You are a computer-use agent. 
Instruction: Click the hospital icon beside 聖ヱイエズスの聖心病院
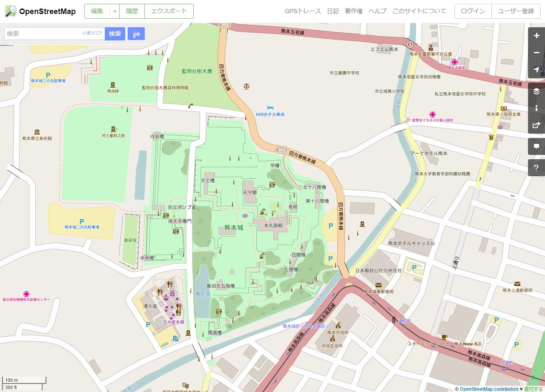(x=433, y=114)
